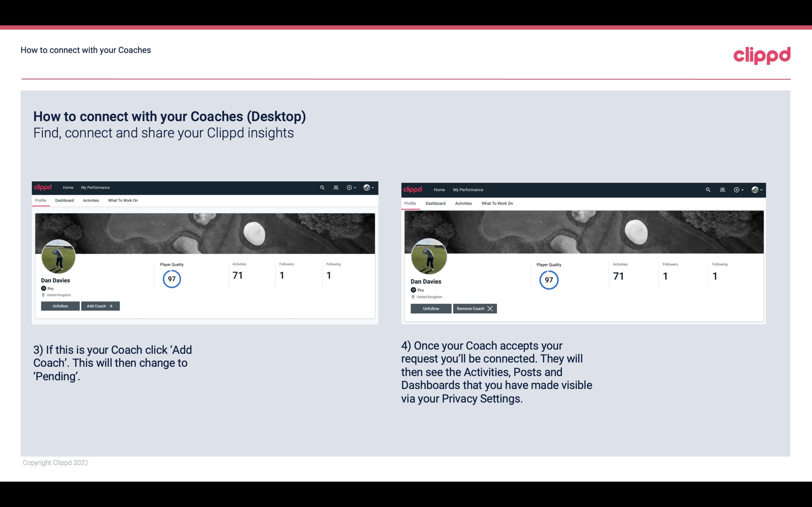Viewport: 812px width, 507px height.
Task: Click the search icon in right screenshot
Action: point(707,189)
